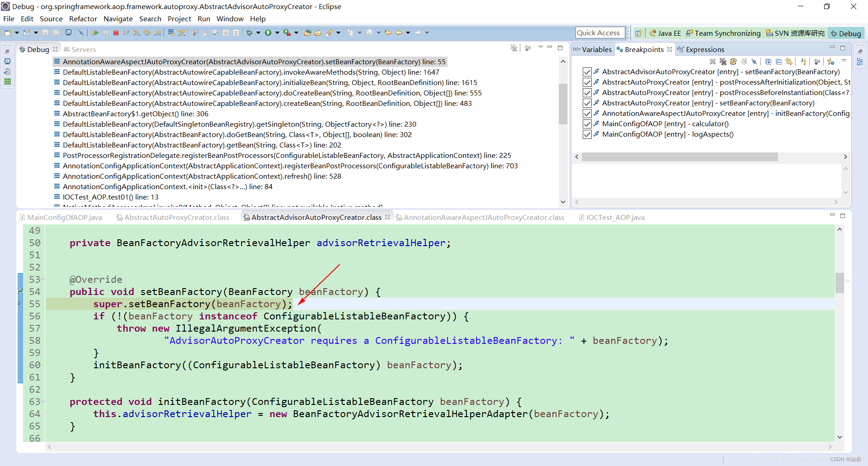868x466 pixels.
Task: Collapse initBeanFactory method fold at line 63
Action: point(43,401)
